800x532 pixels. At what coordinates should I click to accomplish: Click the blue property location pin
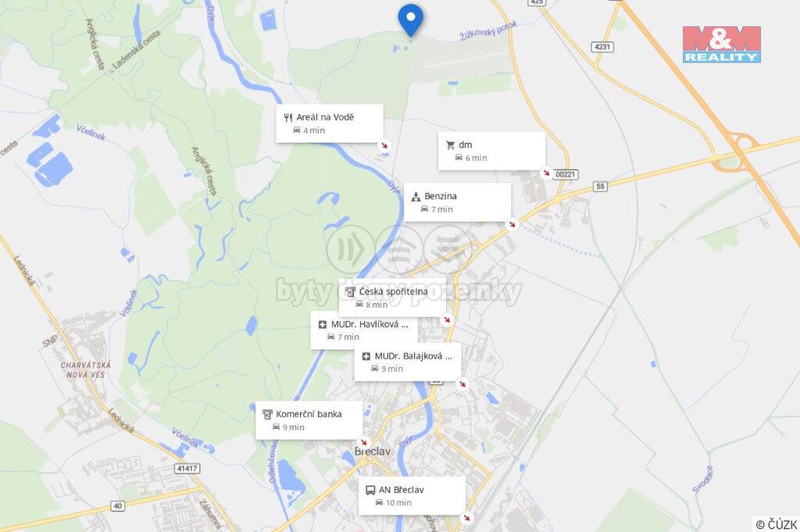point(410,20)
